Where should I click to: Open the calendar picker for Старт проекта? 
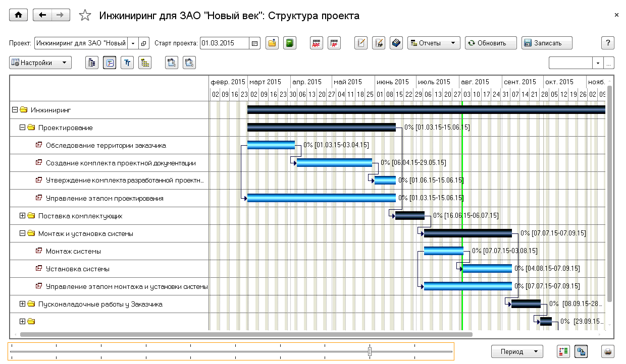click(x=254, y=43)
